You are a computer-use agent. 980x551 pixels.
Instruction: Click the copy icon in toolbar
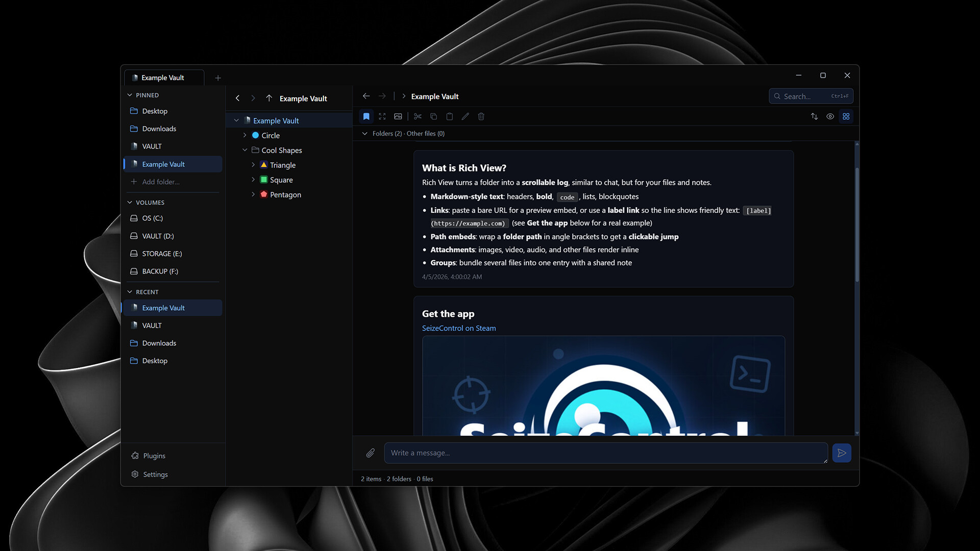433,116
